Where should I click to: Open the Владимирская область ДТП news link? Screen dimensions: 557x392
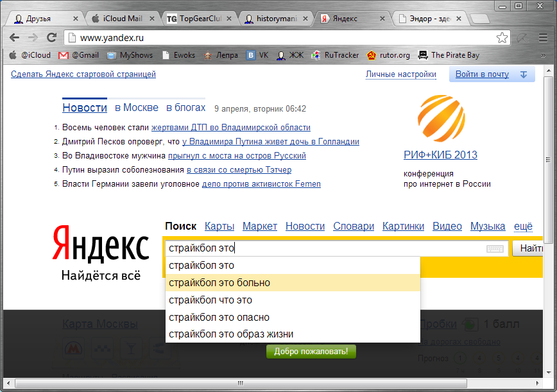click(231, 128)
